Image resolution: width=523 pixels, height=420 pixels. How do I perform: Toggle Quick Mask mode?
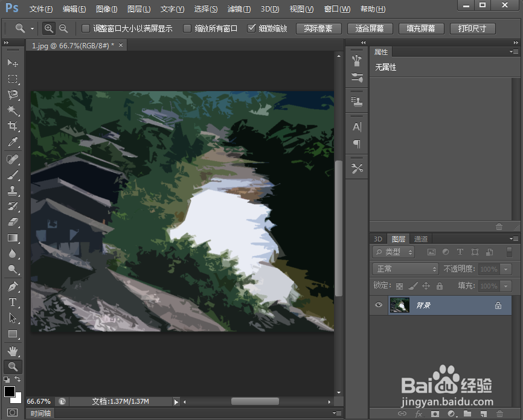tap(12, 412)
